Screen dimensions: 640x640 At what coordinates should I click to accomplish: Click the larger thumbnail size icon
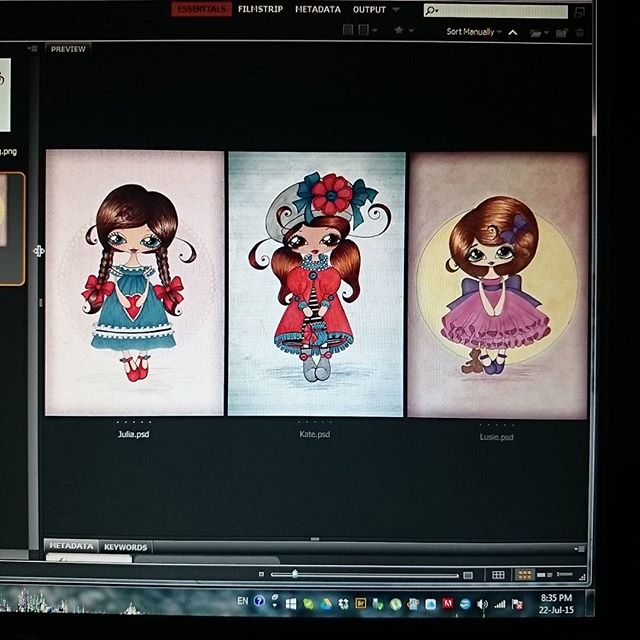pyautogui.click(x=467, y=575)
